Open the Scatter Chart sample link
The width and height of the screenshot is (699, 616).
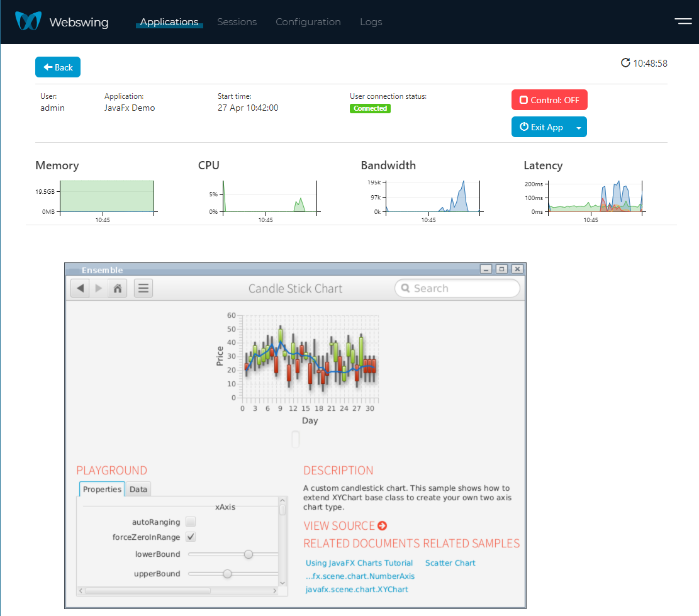450,563
